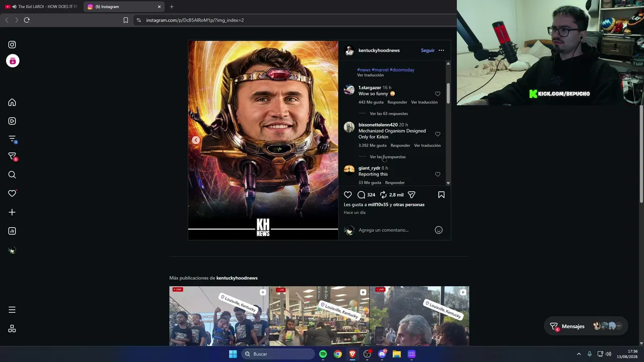Image resolution: width=644 pixels, height=362 pixels.
Task: Share the post via share icon
Action: 412,195
